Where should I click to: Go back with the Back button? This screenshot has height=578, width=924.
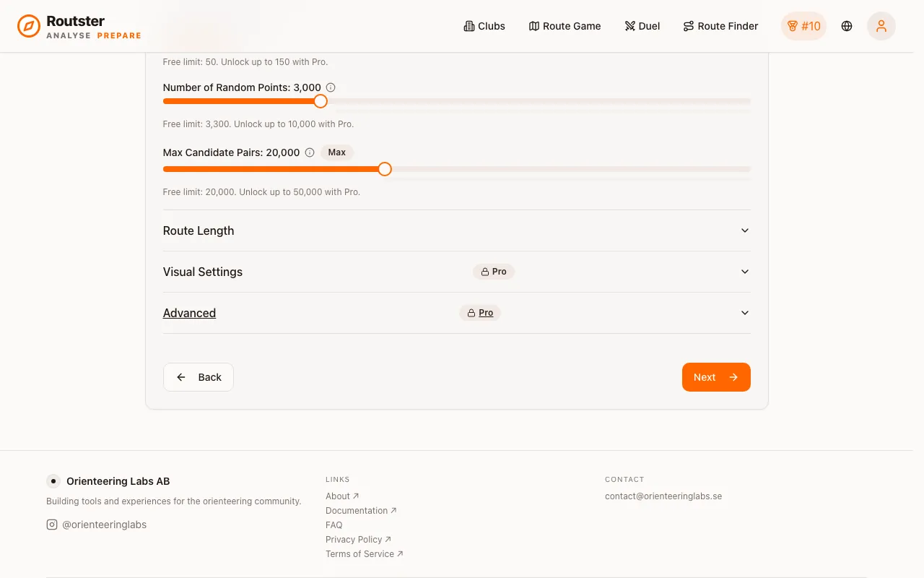tap(199, 377)
